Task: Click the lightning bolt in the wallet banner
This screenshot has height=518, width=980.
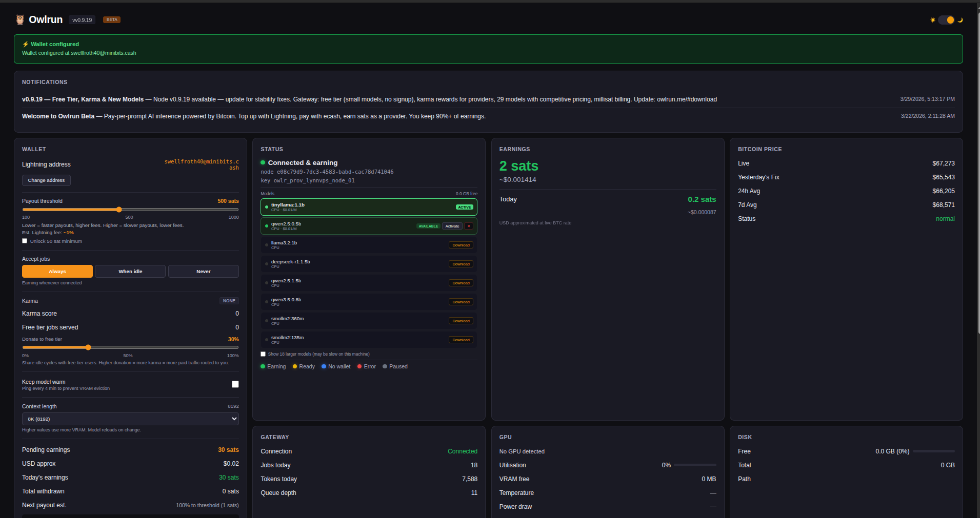Action: (25, 44)
